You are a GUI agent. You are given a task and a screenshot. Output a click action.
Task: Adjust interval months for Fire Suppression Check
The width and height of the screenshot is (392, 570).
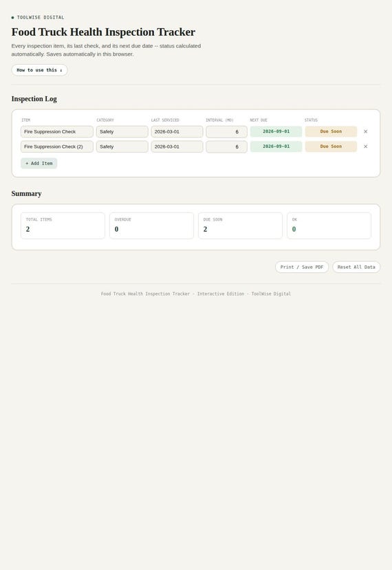click(226, 131)
